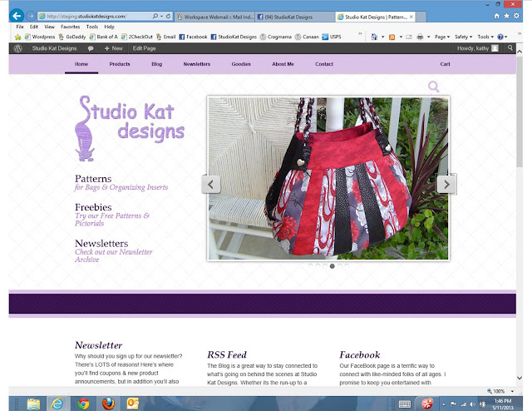Open the Favorites menu
The height and width of the screenshot is (411, 532).
click(x=70, y=27)
